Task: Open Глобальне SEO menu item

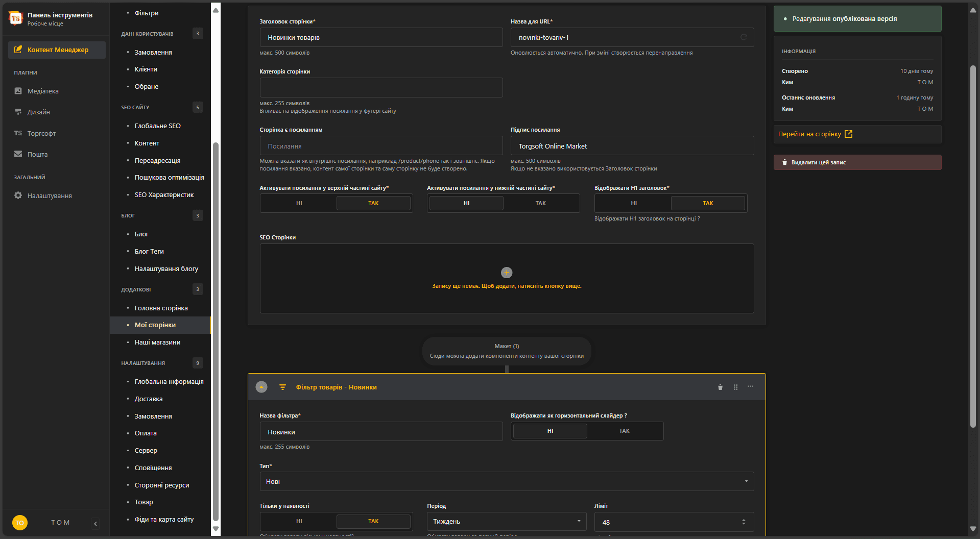Action: click(x=157, y=126)
